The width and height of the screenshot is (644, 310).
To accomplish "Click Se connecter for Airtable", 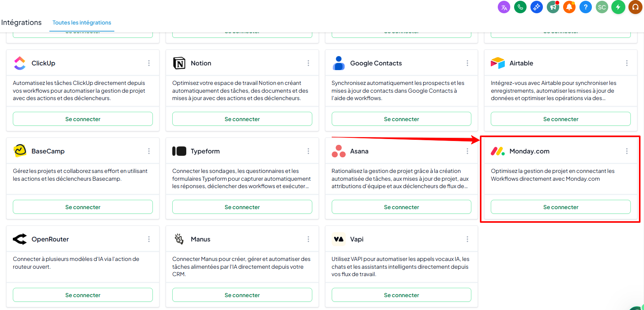I will [561, 119].
